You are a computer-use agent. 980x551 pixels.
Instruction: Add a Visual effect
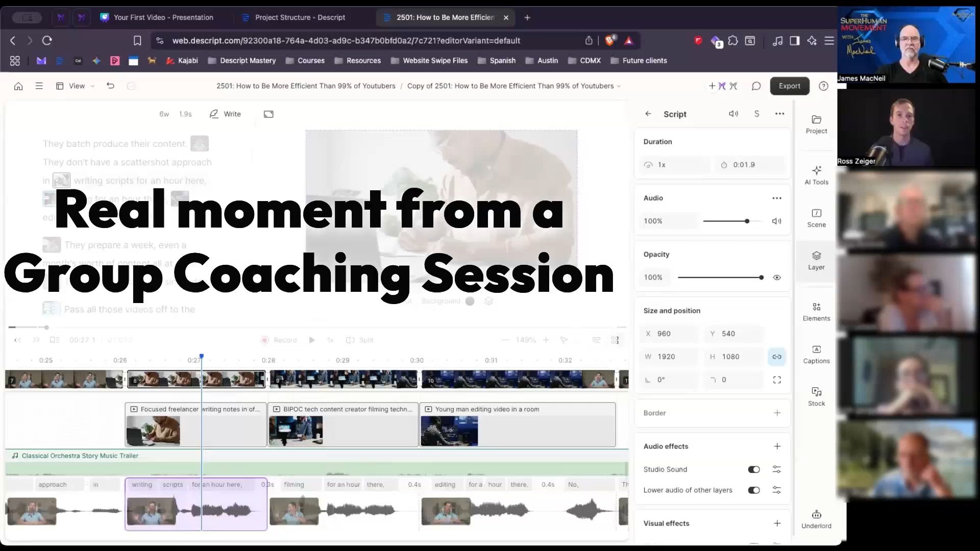(777, 523)
